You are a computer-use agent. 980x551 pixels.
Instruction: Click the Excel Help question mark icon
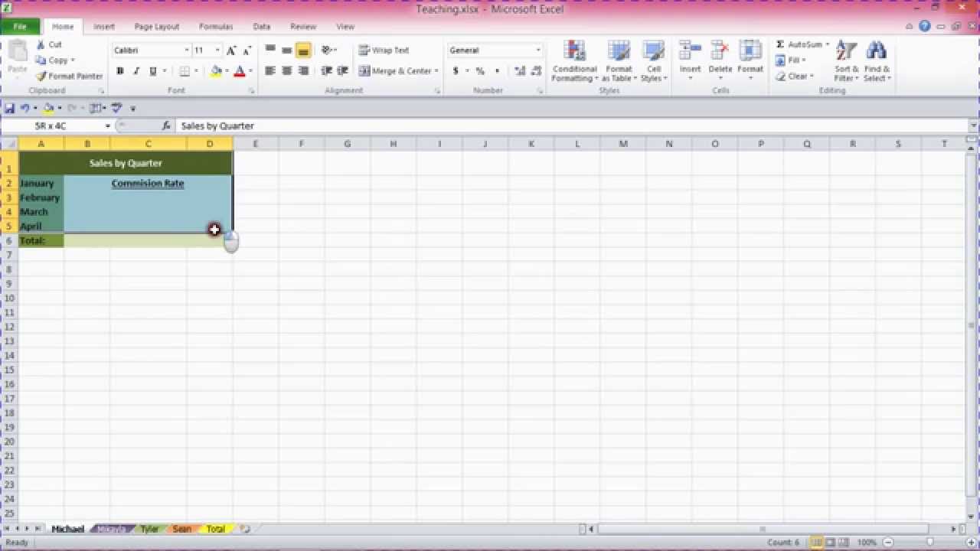coord(924,26)
